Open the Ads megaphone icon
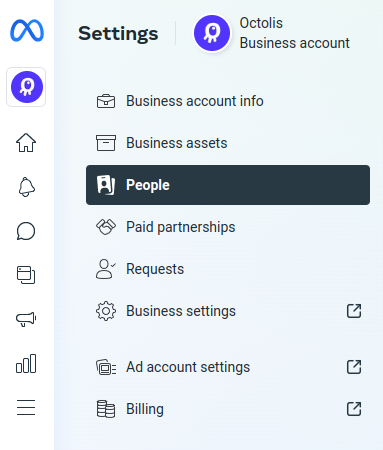The image size is (383, 450). point(26,319)
